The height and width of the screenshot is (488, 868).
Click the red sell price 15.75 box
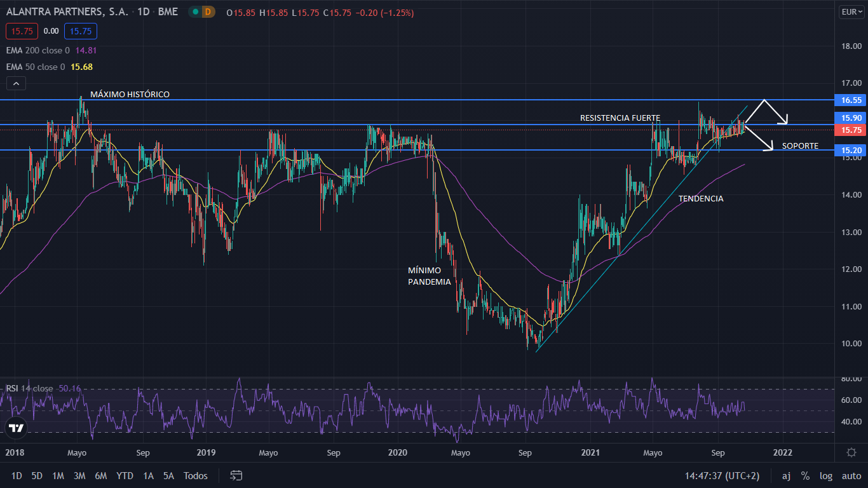tap(22, 30)
